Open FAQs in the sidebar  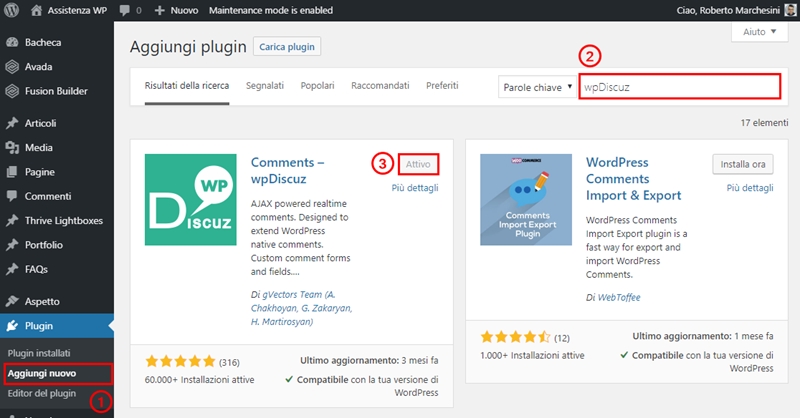point(36,269)
